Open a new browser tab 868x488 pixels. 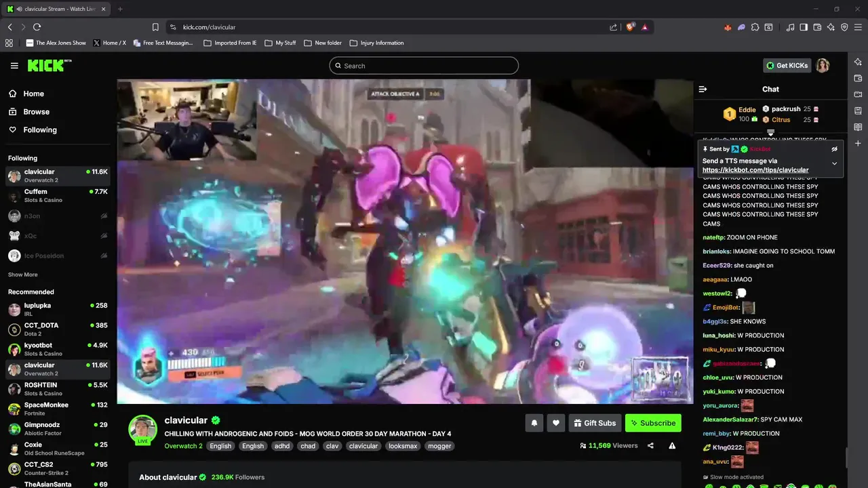click(120, 9)
